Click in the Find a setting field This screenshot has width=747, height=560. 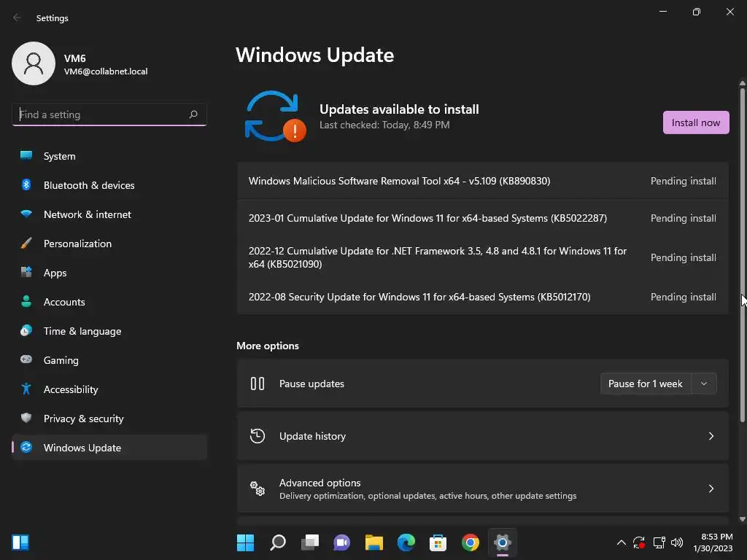pos(109,114)
